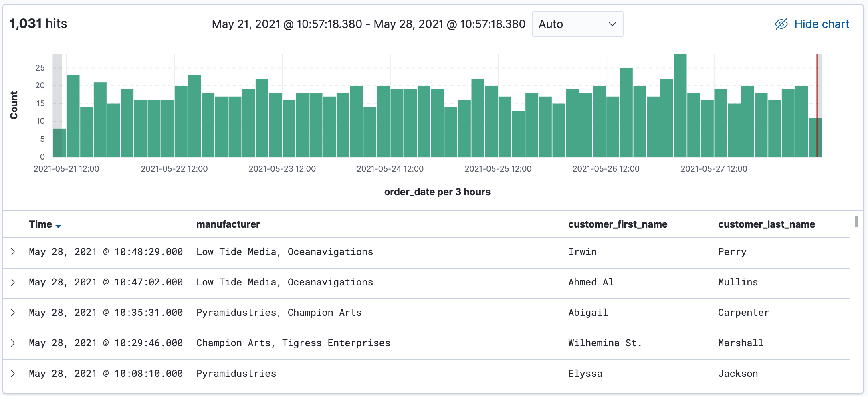Click the Time column sort arrow icon
The width and height of the screenshot is (868, 396).
(58, 226)
